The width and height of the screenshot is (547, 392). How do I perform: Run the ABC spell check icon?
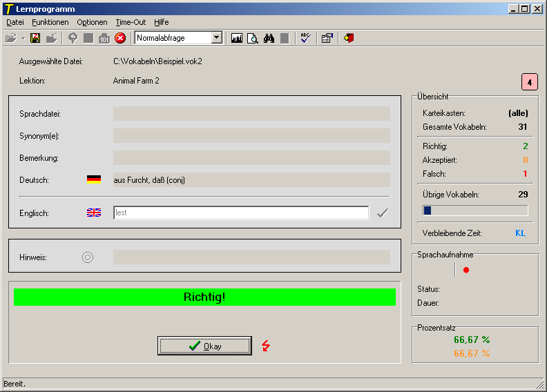pos(305,38)
